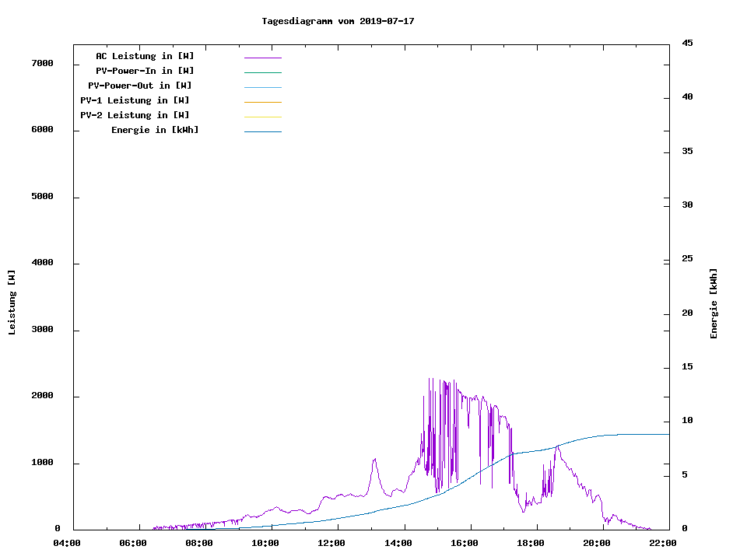747x560 pixels.
Task: Click the right axis title Energie [kWh]
Action: tap(714, 303)
